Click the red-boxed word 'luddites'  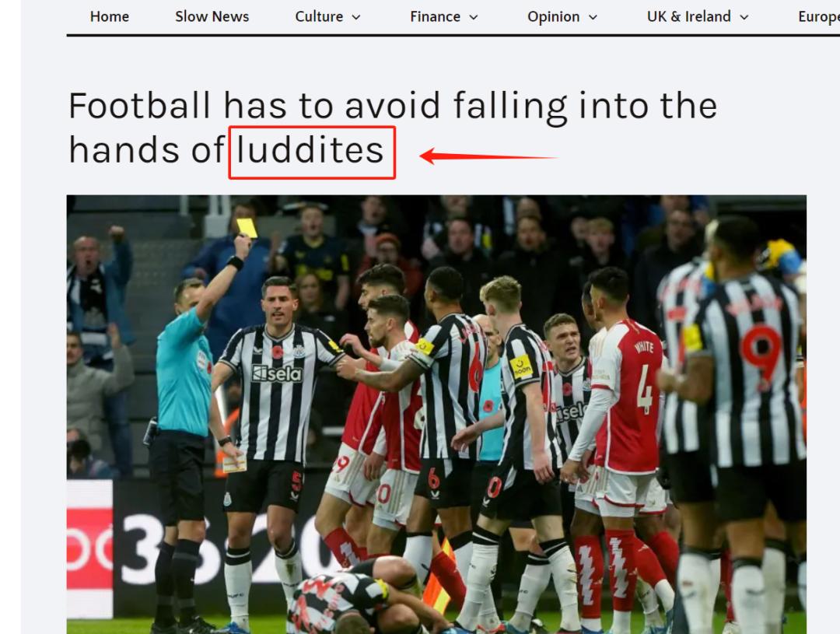[310, 151]
